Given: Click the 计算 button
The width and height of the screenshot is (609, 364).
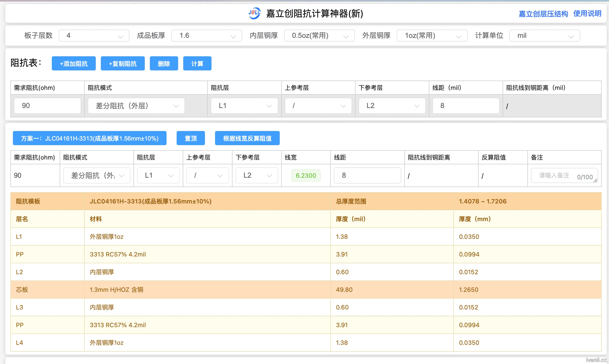Looking at the screenshot, I should pyautogui.click(x=197, y=63).
